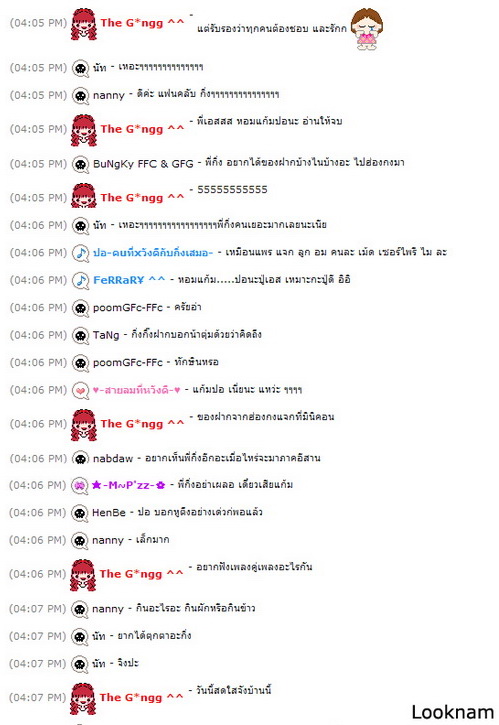
Task: Click the HenBe username
Action: tap(109, 512)
